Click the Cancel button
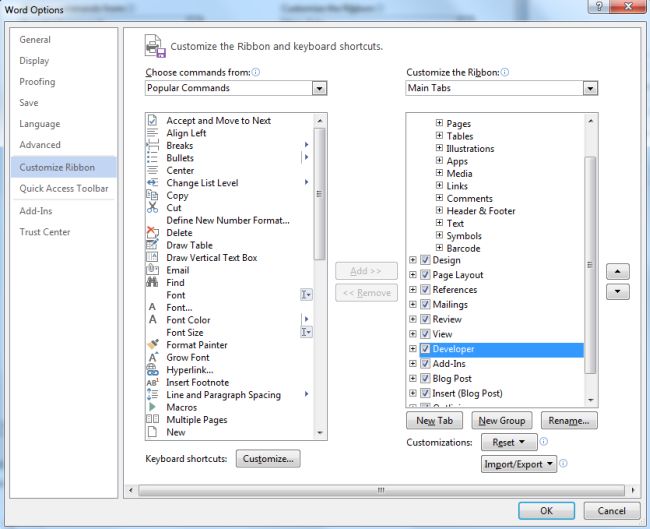 click(x=611, y=511)
